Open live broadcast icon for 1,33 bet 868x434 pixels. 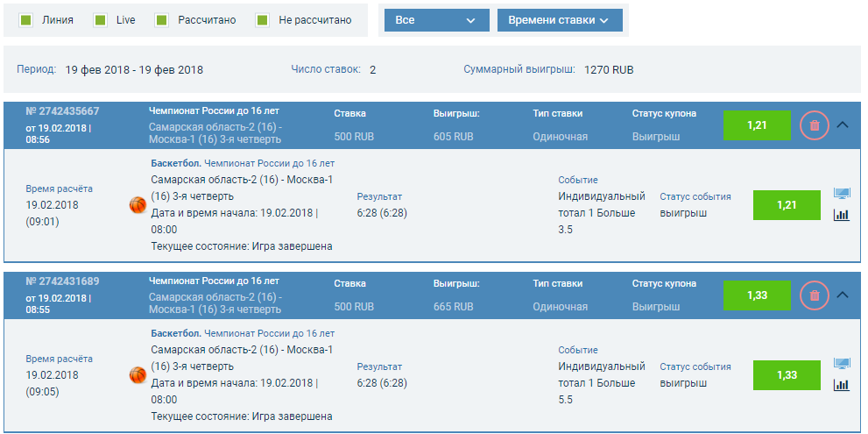(842, 364)
